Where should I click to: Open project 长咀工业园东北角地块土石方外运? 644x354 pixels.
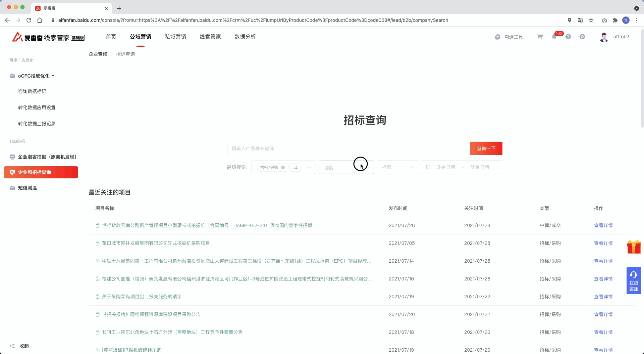[172, 332]
